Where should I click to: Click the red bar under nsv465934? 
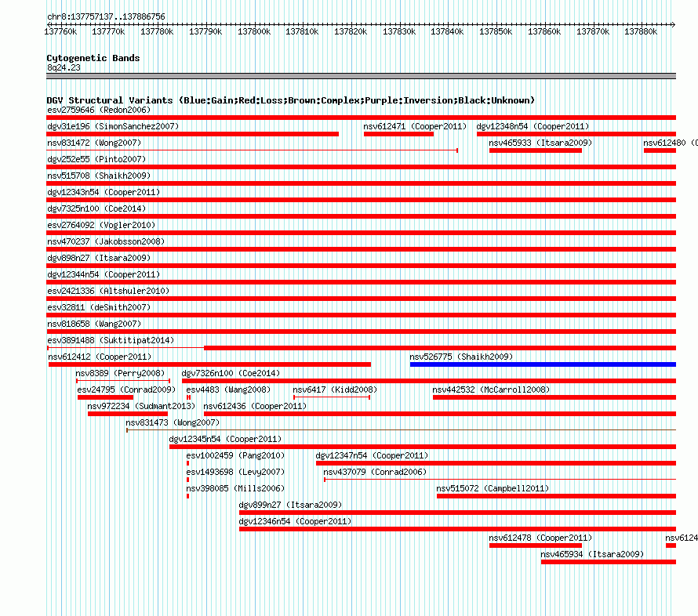[x=608, y=562]
